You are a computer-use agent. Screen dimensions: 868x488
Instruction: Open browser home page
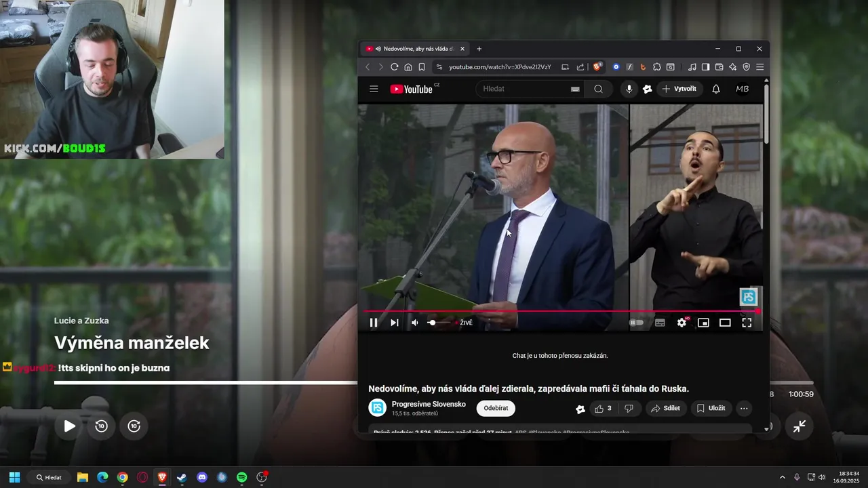408,67
